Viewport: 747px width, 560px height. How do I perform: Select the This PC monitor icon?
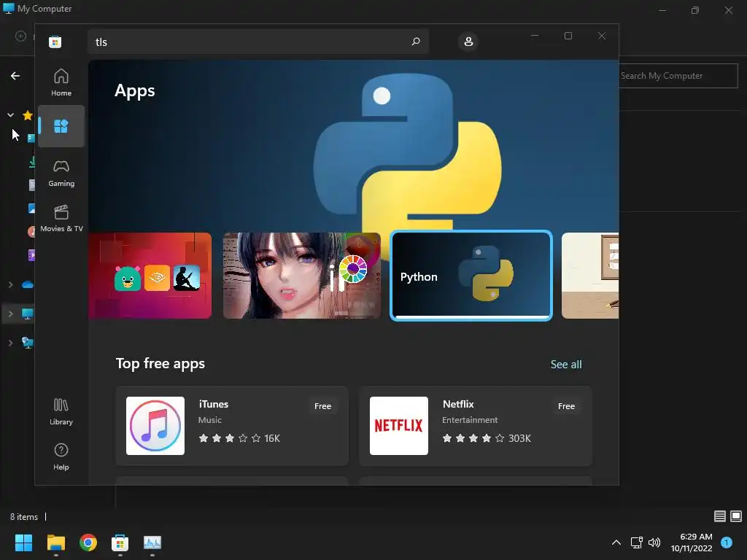(28, 314)
